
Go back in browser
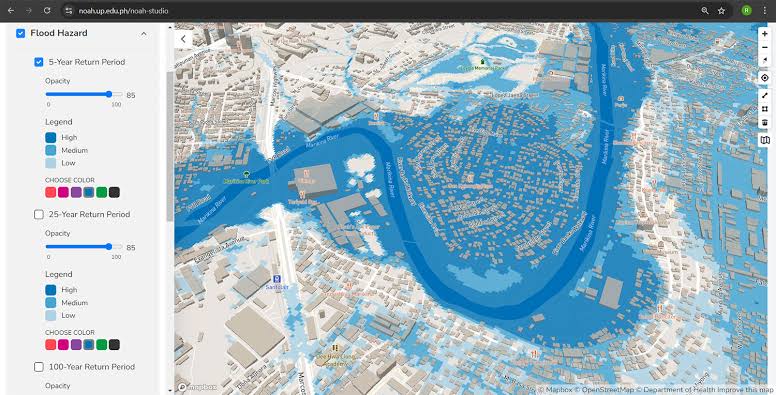(11, 10)
